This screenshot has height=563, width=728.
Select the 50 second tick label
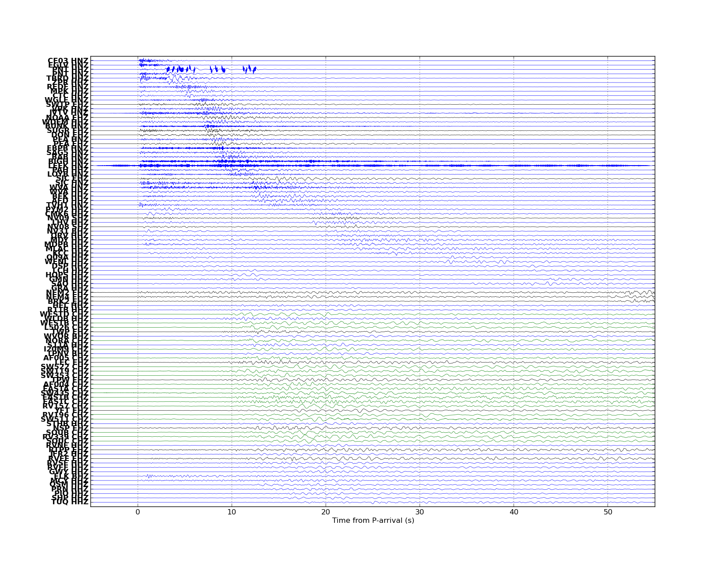(x=608, y=512)
